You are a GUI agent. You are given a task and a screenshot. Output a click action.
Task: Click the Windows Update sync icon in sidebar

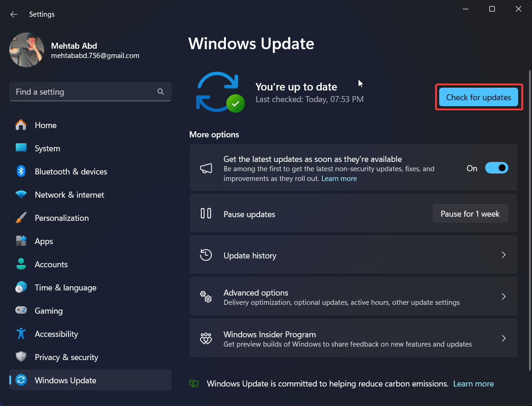(21, 380)
